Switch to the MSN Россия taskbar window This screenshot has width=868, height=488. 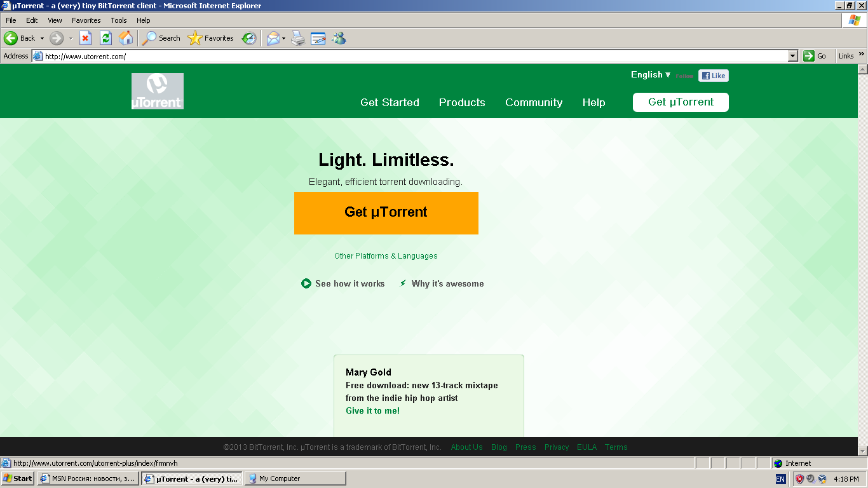(88, 478)
